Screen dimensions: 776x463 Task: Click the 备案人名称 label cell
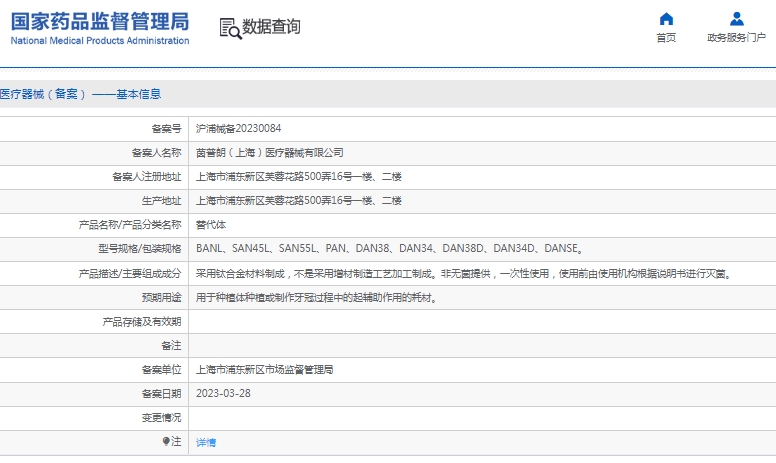156,153
